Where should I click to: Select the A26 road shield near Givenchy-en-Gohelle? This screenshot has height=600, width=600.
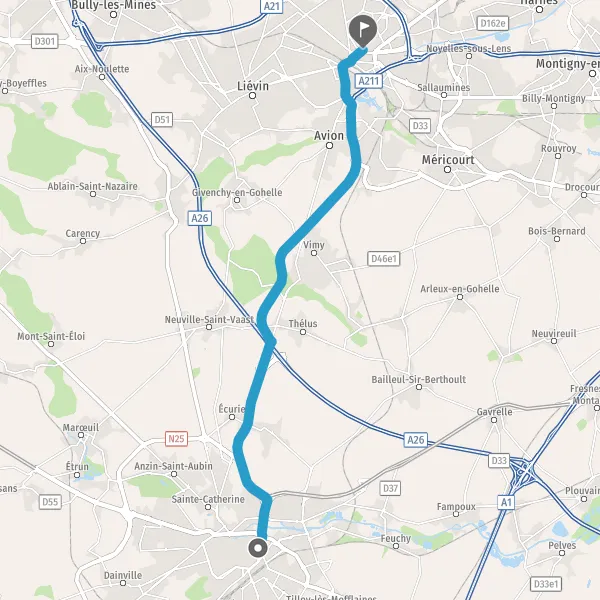coord(200,218)
